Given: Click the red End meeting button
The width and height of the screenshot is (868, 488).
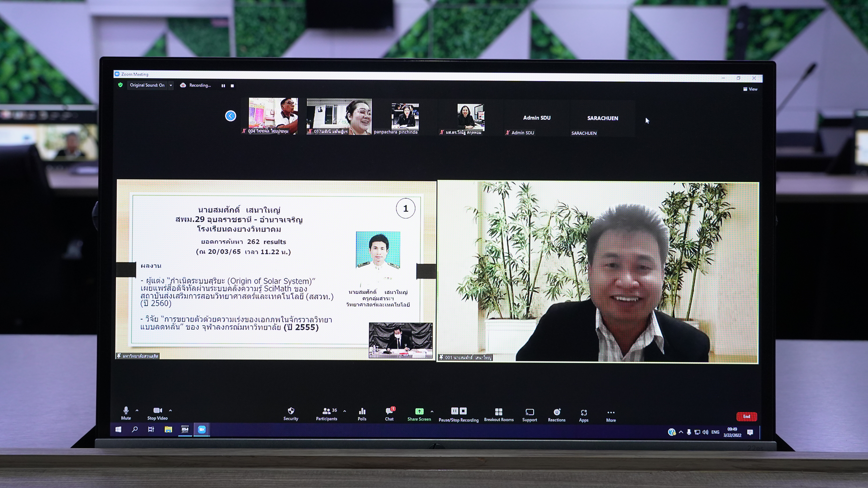Looking at the screenshot, I should [747, 416].
